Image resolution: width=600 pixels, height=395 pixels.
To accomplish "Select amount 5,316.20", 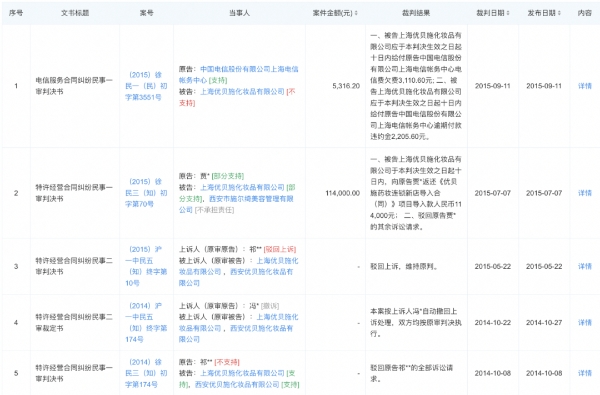I will (346, 86).
